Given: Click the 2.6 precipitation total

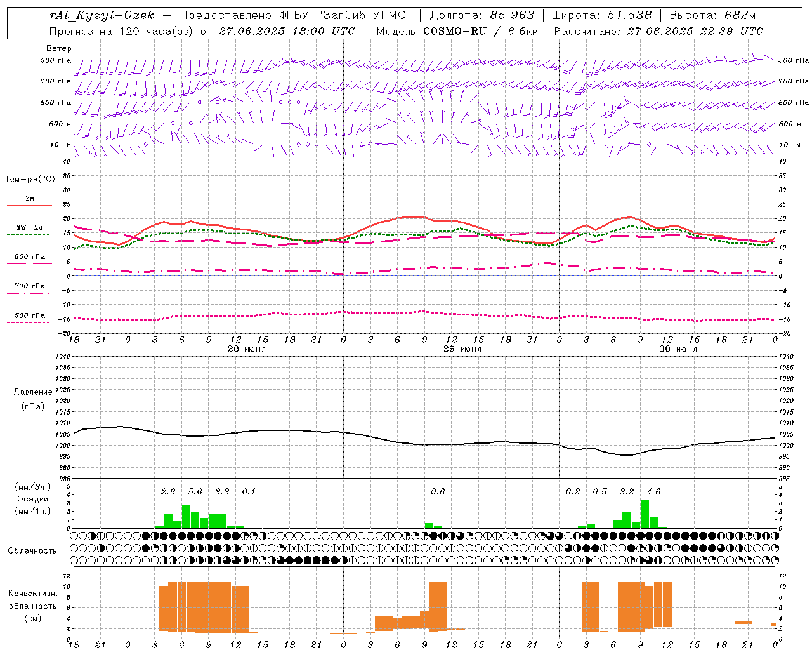Looking at the screenshot, I should pyautogui.click(x=168, y=492).
